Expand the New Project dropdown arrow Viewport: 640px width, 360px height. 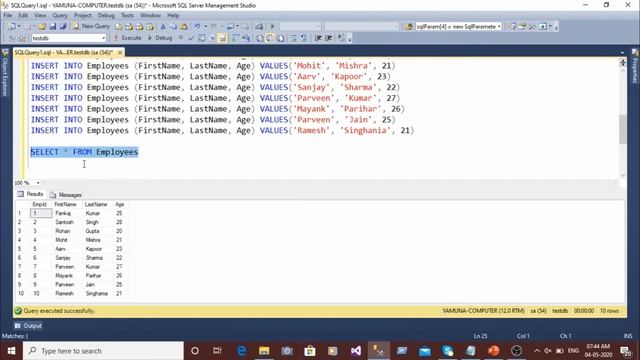[x=19, y=27]
